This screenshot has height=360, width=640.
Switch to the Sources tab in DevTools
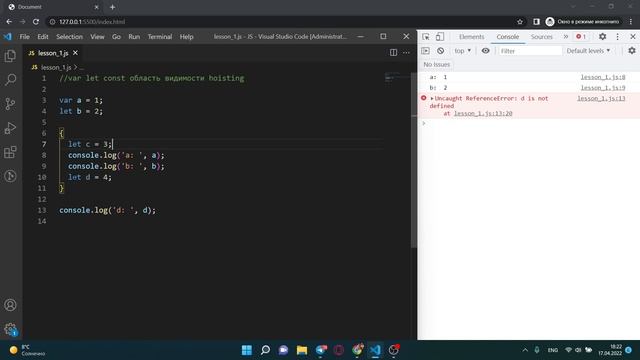point(542,37)
